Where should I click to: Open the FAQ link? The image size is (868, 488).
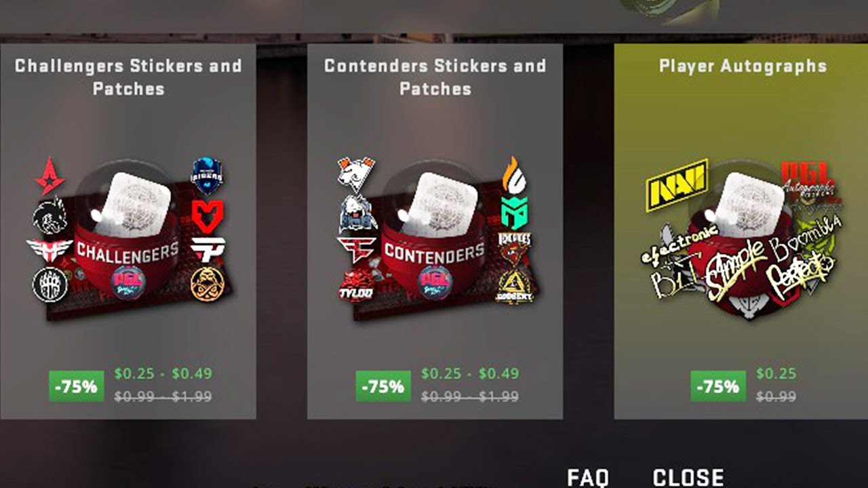[588, 477]
